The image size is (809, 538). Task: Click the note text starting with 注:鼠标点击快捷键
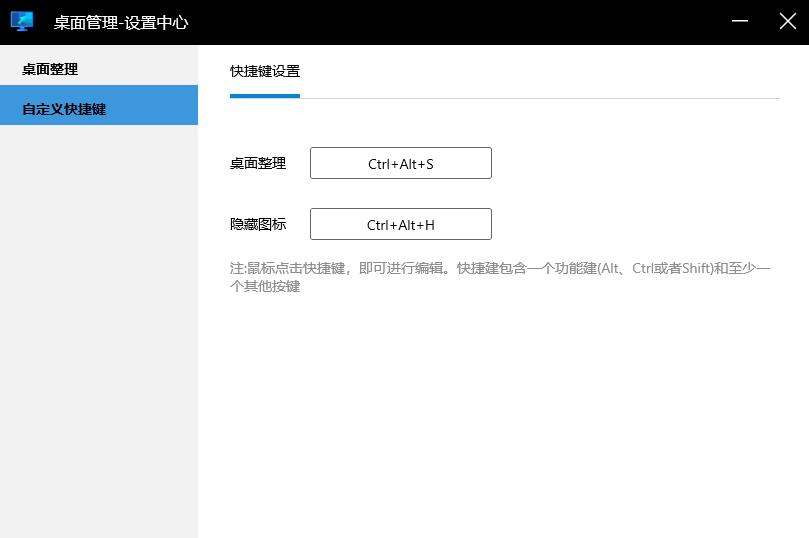(x=500, y=277)
